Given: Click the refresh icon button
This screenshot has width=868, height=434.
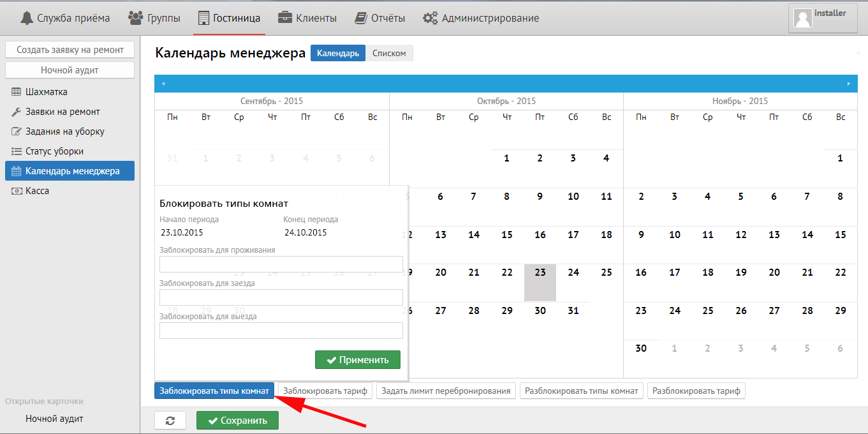Looking at the screenshot, I should [170, 421].
